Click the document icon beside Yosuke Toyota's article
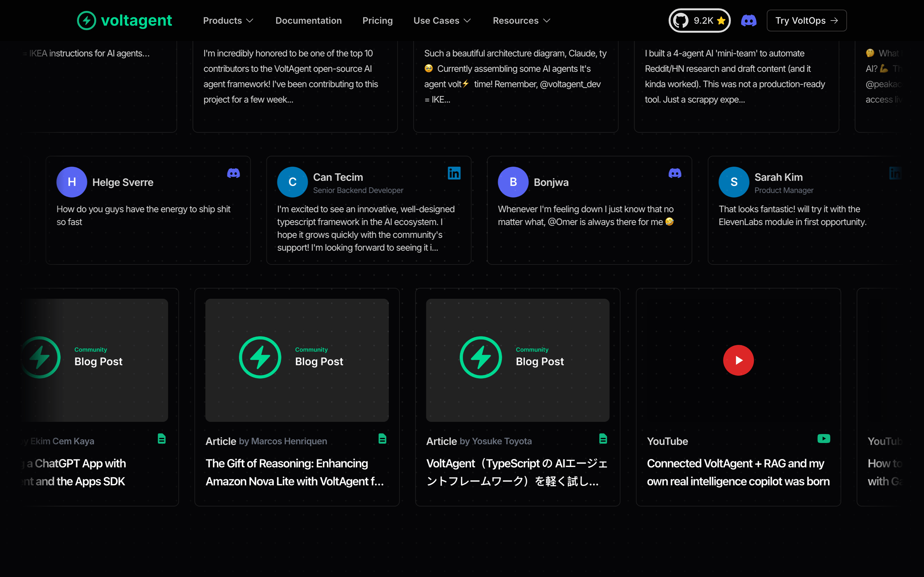 (x=603, y=439)
